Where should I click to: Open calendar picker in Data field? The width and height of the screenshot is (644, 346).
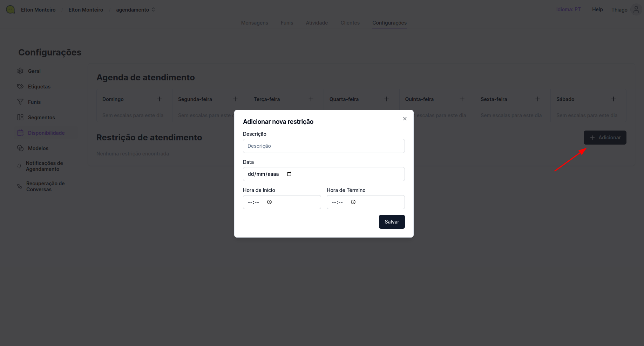click(289, 174)
